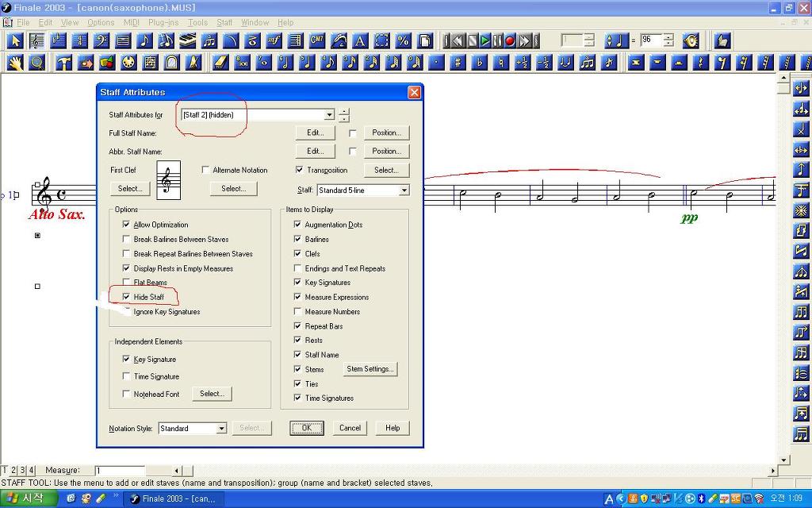Open the MIDI menu
The height and width of the screenshot is (508, 812).
[131, 22]
